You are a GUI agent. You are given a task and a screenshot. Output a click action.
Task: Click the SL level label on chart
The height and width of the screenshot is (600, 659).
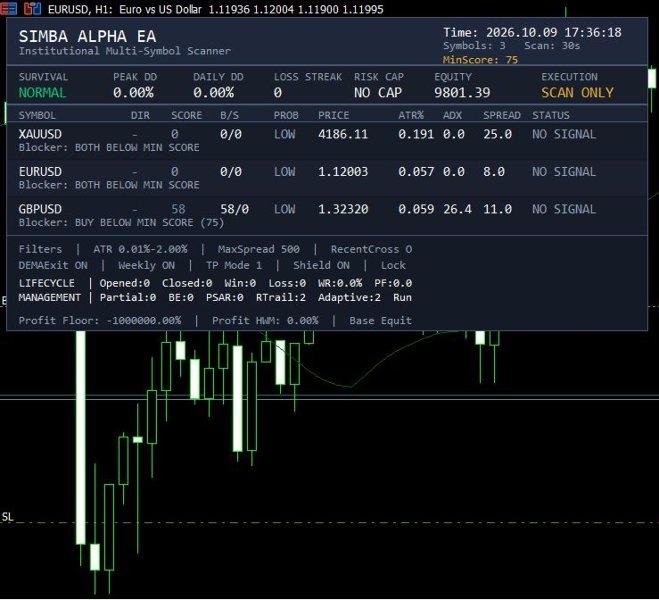click(8, 517)
